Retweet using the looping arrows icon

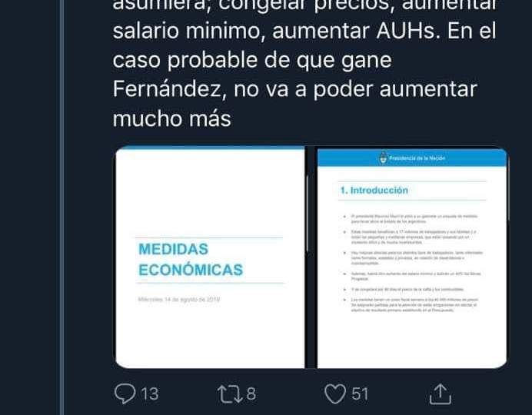tap(230, 394)
